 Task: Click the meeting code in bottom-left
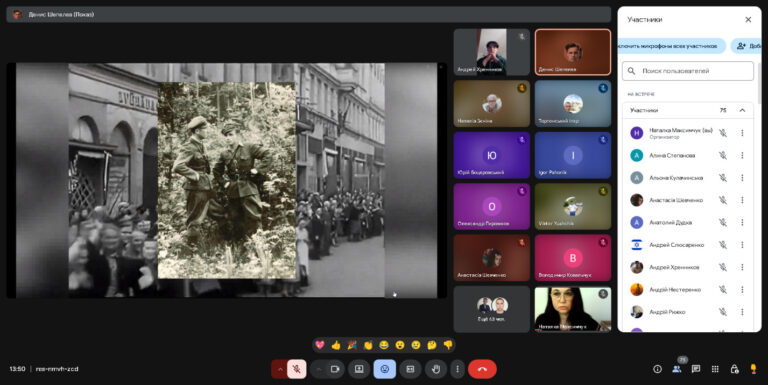tap(57, 369)
